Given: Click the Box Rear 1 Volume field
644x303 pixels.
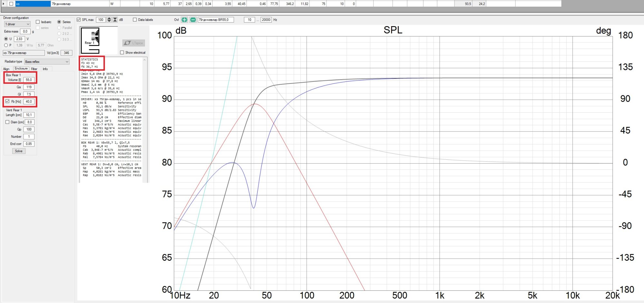Looking at the screenshot, I should [x=29, y=80].
